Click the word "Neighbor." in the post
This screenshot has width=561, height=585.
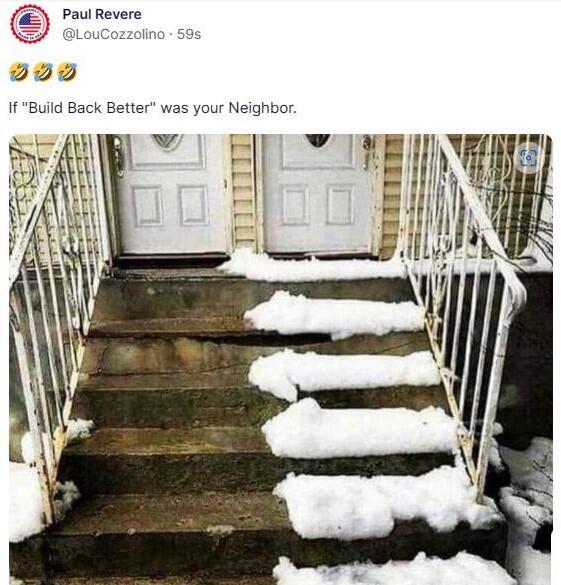[x=262, y=108]
